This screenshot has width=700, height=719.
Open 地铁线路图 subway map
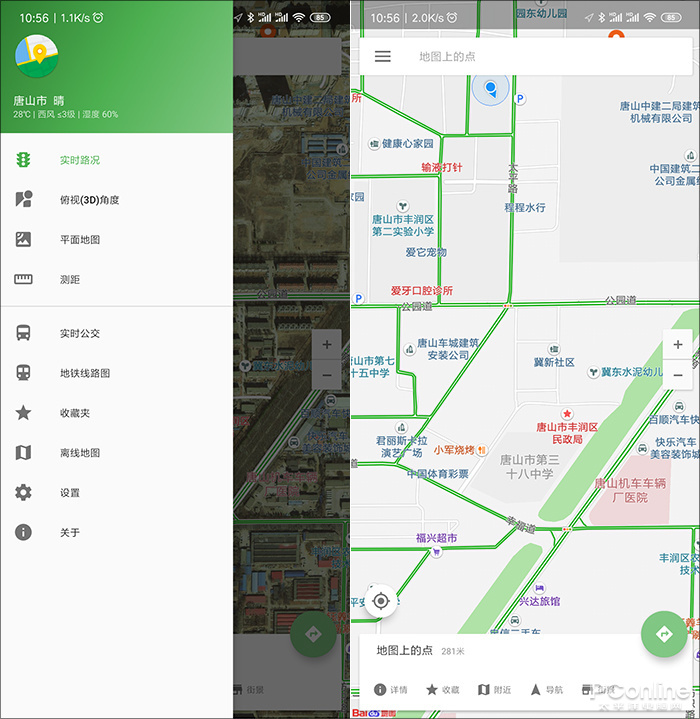click(x=85, y=373)
